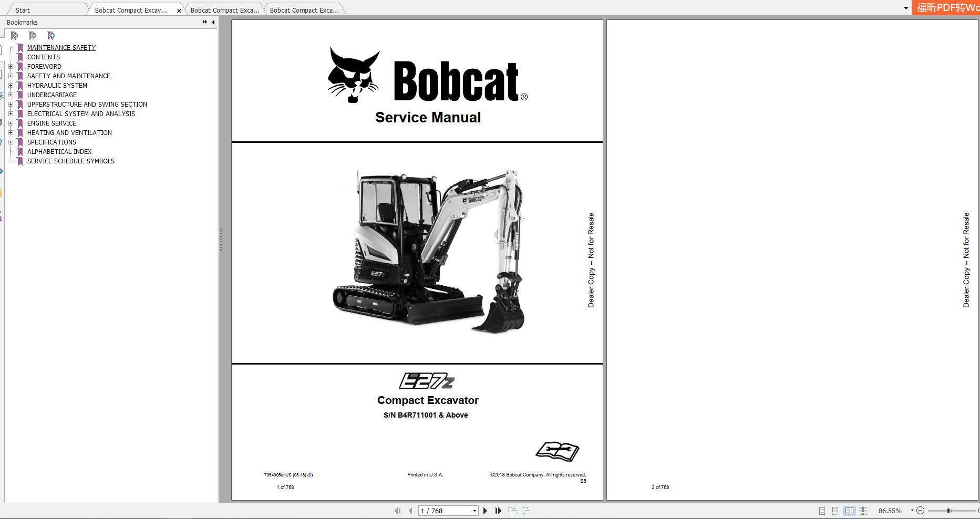Screen dimensions: 980x519
Task: Enable continuous scrolling page mode
Action: (835, 511)
